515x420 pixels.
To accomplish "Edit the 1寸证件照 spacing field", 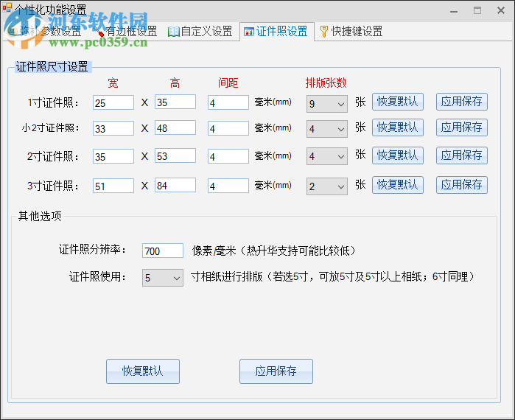I will 228,102.
